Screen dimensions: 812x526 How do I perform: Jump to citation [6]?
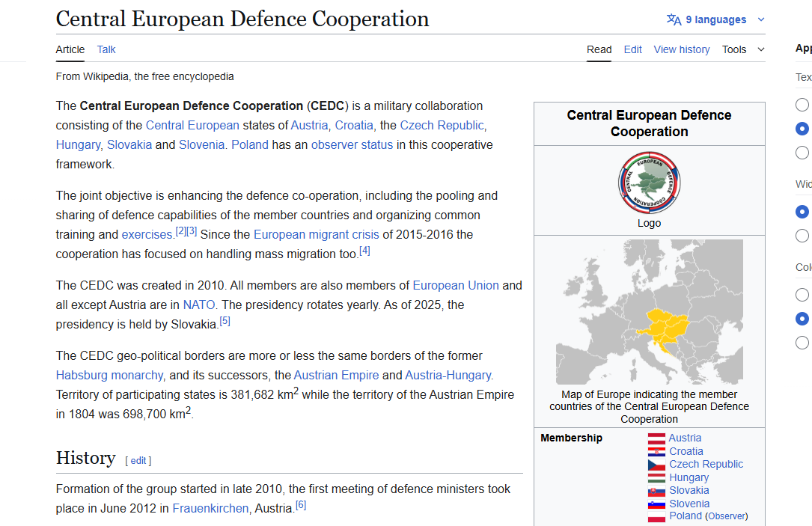click(x=301, y=505)
